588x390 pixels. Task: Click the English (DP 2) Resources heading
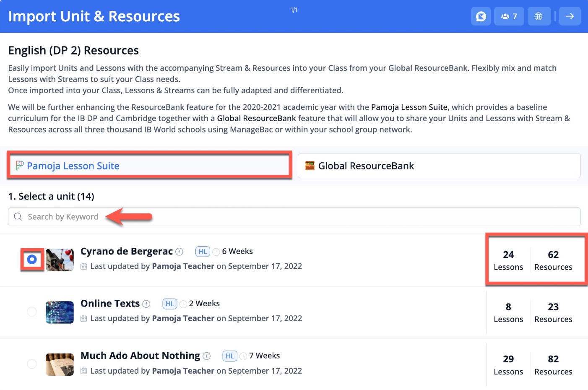(73, 50)
